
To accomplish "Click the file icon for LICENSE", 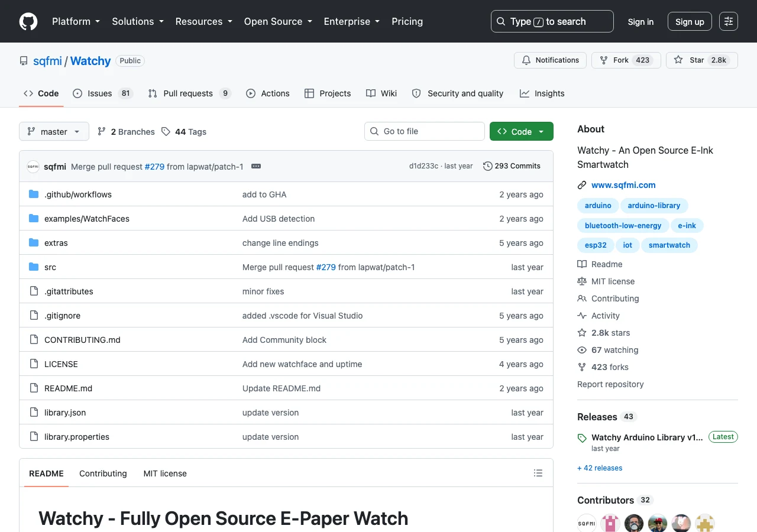I will click(34, 364).
